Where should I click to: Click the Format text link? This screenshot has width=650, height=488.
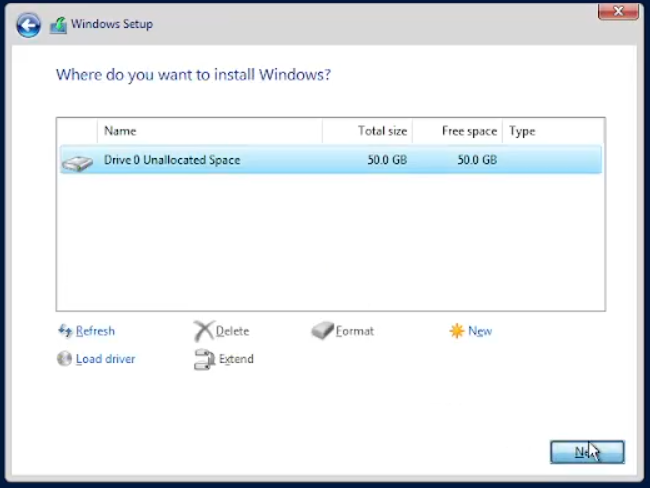pyautogui.click(x=354, y=331)
